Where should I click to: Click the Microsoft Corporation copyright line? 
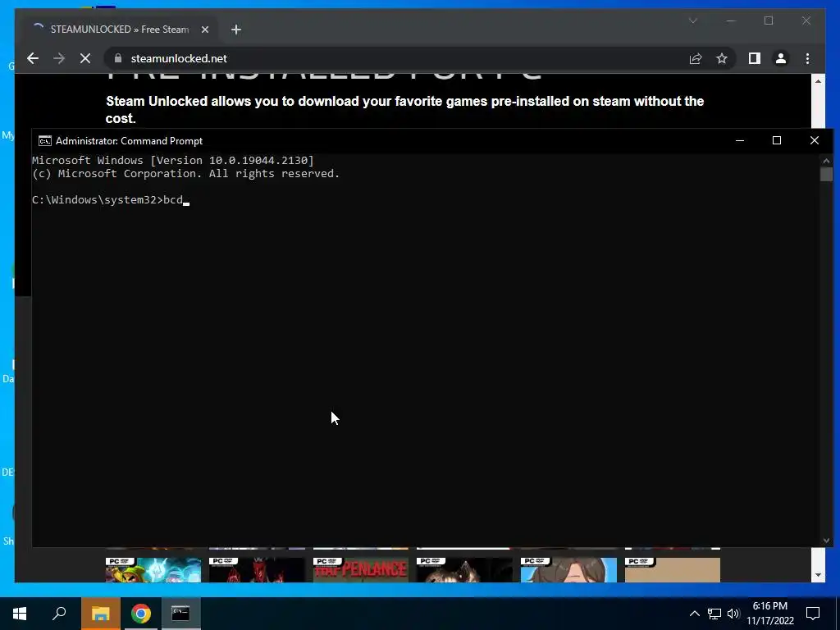click(x=186, y=174)
